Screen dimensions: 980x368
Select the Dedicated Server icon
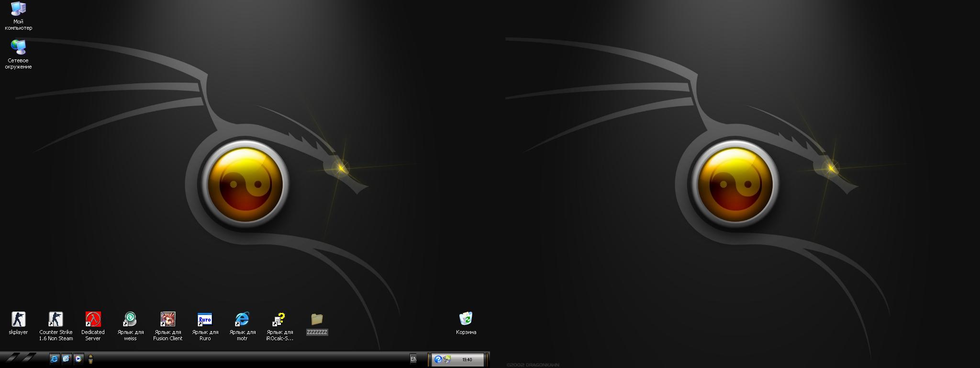pos(93,319)
